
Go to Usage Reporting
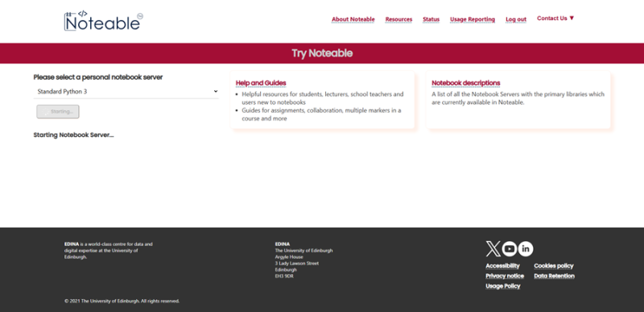(473, 19)
